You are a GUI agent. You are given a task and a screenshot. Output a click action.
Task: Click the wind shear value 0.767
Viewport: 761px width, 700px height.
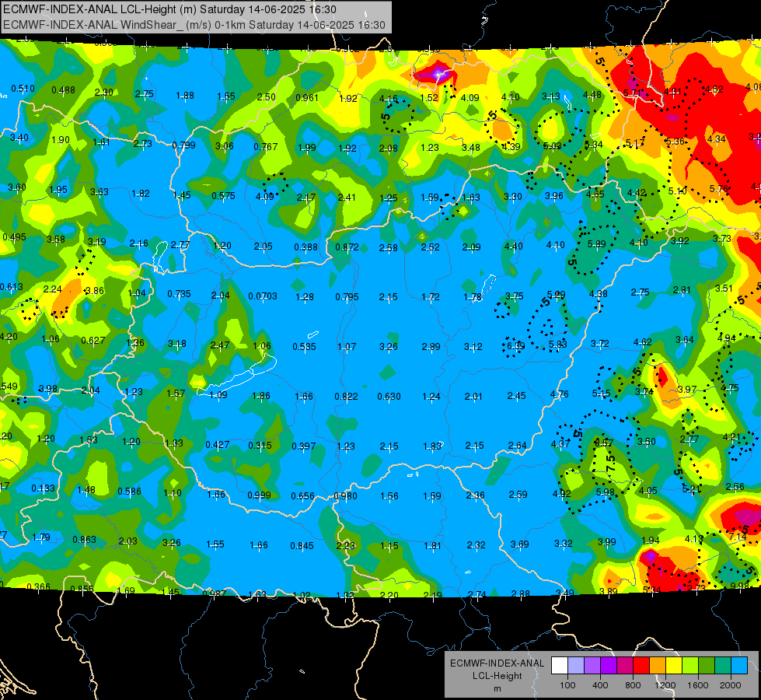(266, 147)
